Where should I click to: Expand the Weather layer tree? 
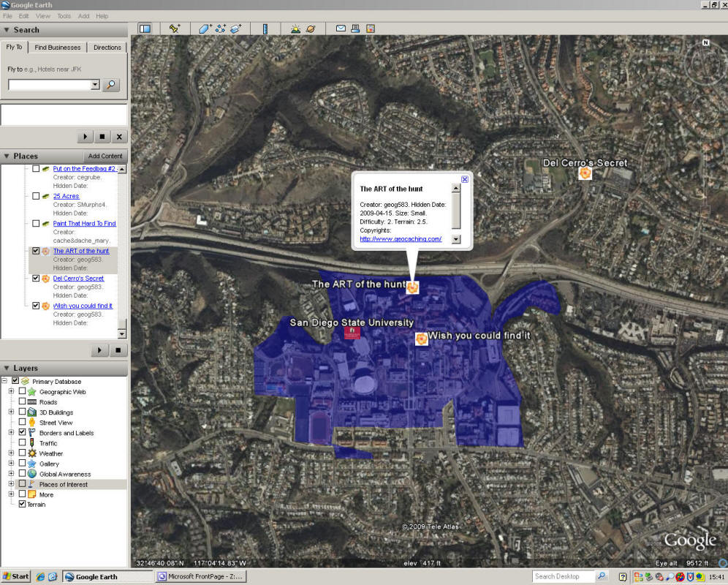coord(11,453)
